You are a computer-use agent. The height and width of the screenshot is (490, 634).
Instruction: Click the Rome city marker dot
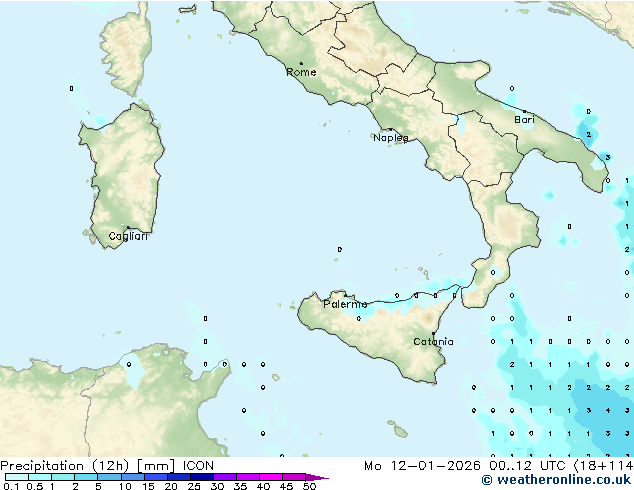pyautogui.click(x=301, y=63)
